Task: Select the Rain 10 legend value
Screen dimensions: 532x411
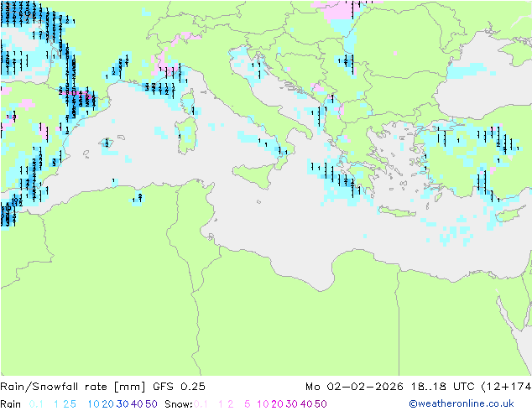Action: tap(93, 404)
